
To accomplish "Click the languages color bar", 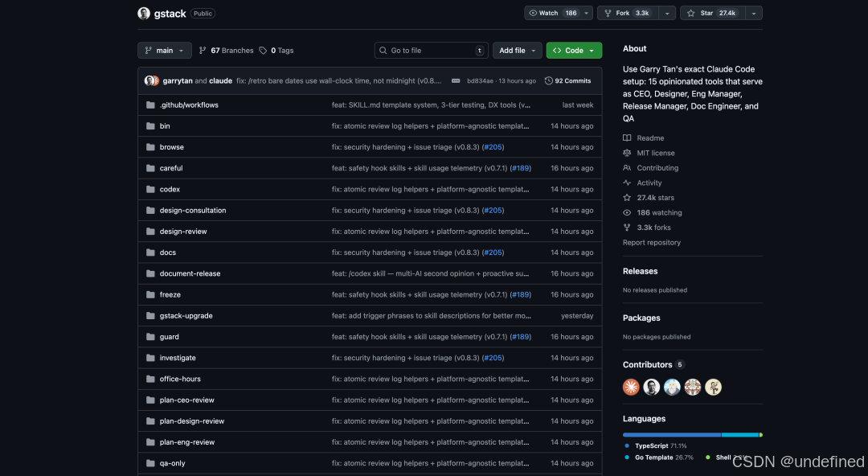I will [x=693, y=435].
